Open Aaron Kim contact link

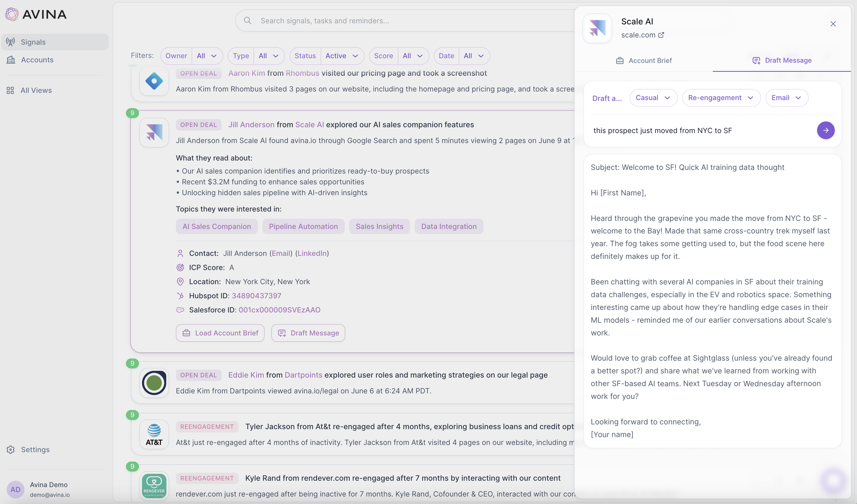pyautogui.click(x=247, y=73)
